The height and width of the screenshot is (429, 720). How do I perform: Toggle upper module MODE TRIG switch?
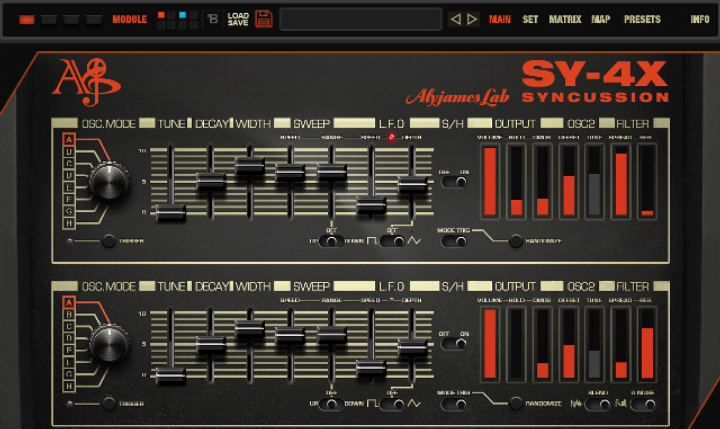454,241
